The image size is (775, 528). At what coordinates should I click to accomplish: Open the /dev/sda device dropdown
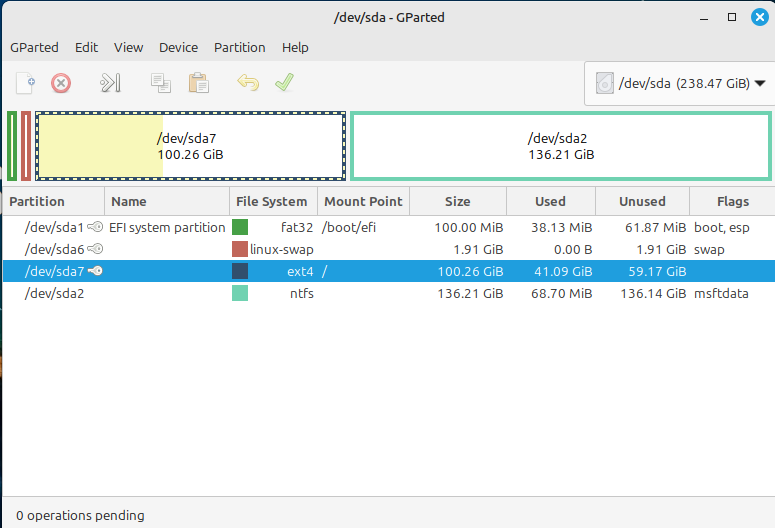tap(681, 84)
